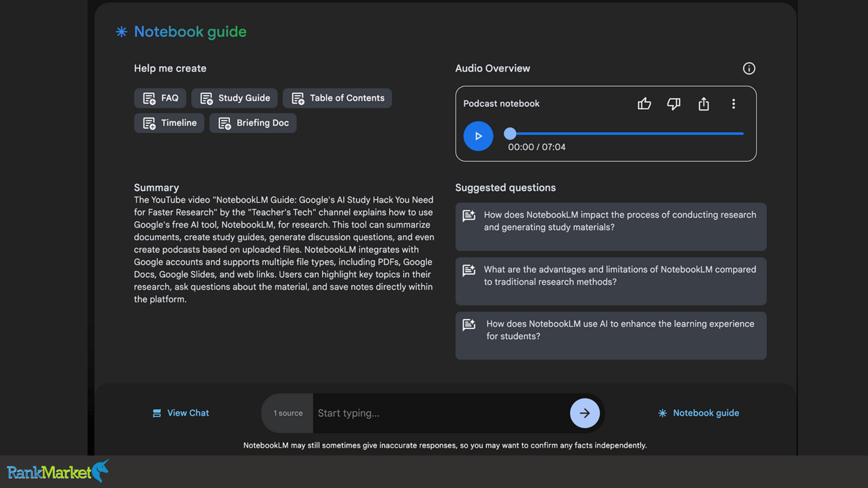Click the audio progress slider handle
This screenshot has width=868, height=488.
tap(510, 133)
